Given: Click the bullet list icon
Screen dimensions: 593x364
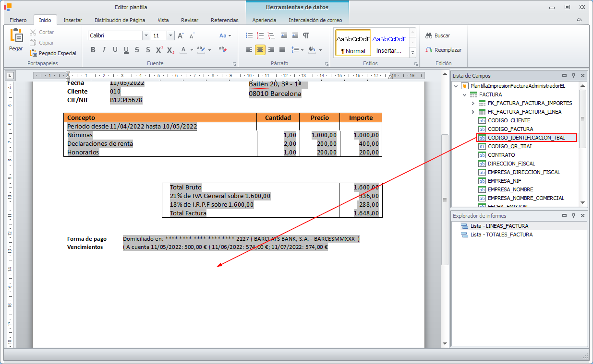Looking at the screenshot, I should pyautogui.click(x=249, y=35).
